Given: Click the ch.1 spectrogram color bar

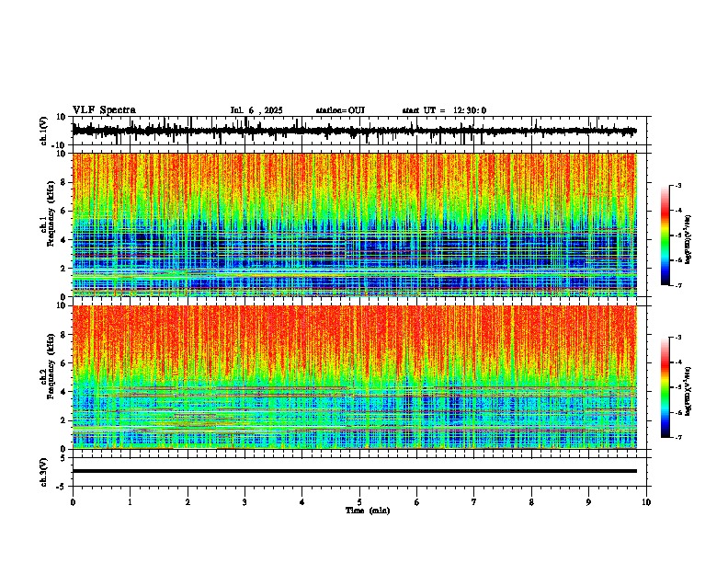Looking at the screenshot, I should [x=665, y=236].
